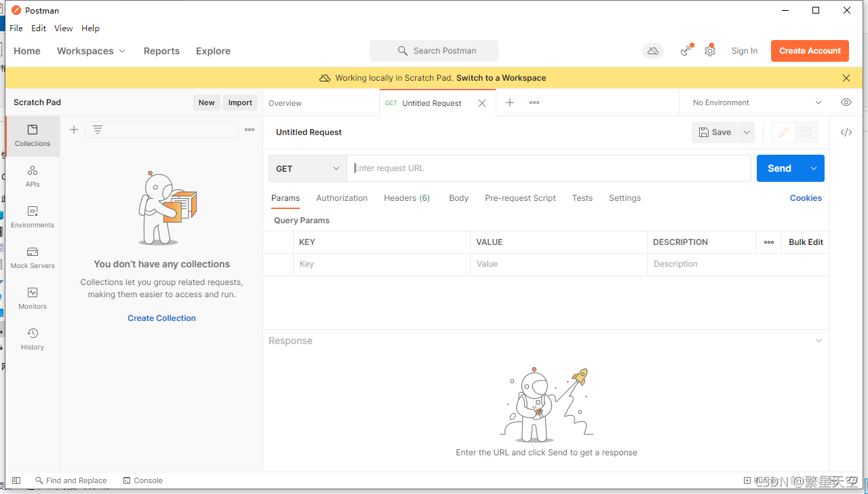Open the History sidebar panel
This screenshot has height=494, width=868.
pos(33,339)
